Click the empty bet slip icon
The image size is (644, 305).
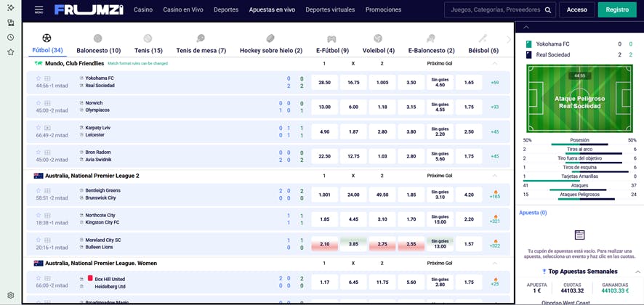(x=579, y=235)
